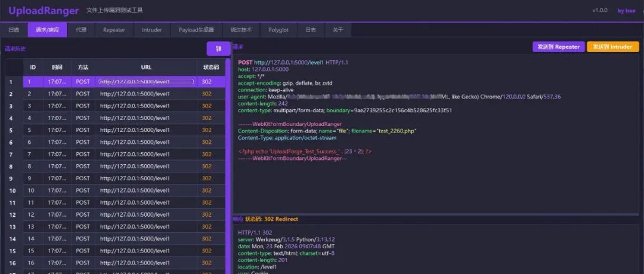Viewport: 644px width, 274px height.
Task: Select the 请求/响应 tab
Action: (47, 30)
